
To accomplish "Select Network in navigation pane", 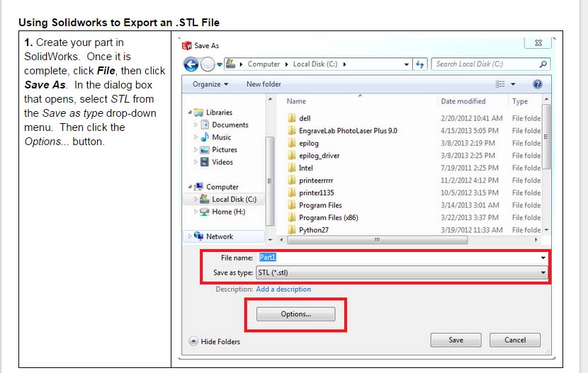I will [220, 236].
